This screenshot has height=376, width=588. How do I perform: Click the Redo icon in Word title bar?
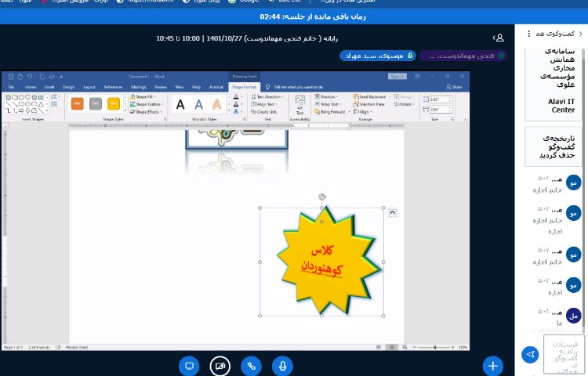(x=42, y=77)
